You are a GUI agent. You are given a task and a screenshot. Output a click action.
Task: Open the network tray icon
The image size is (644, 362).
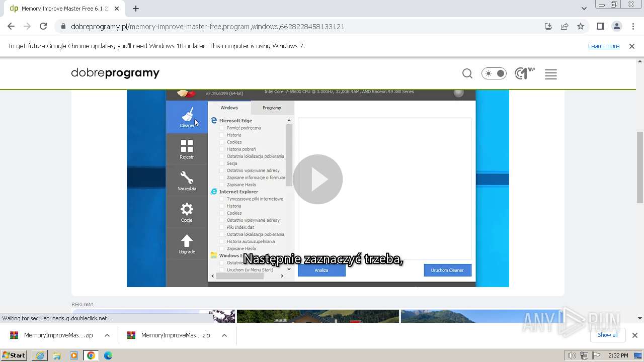[584, 355]
